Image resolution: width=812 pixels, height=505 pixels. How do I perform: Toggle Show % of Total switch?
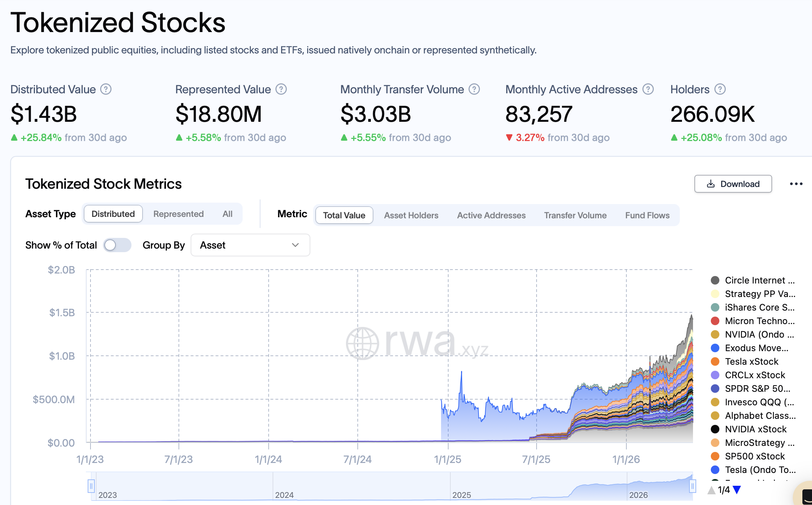click(117, 245)
